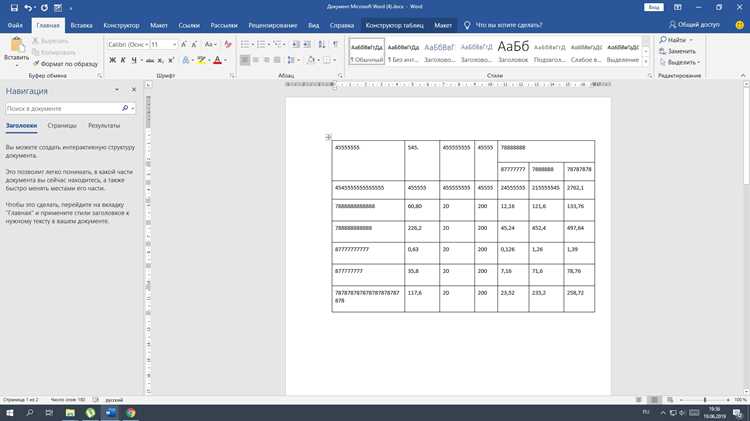Viewport: 750px width, 421px height.
Task: Toggle Underline formatting button
Action: point(134,60)
